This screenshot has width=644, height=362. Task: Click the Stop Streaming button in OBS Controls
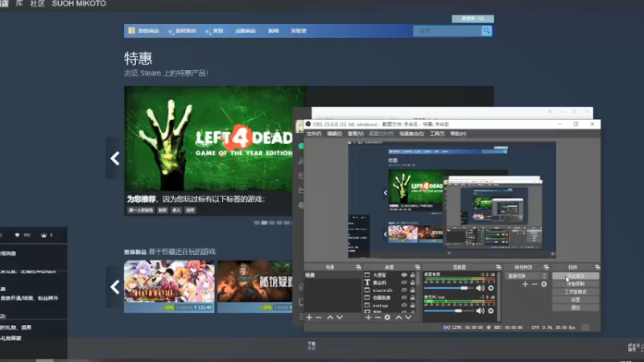coord(576,276)
